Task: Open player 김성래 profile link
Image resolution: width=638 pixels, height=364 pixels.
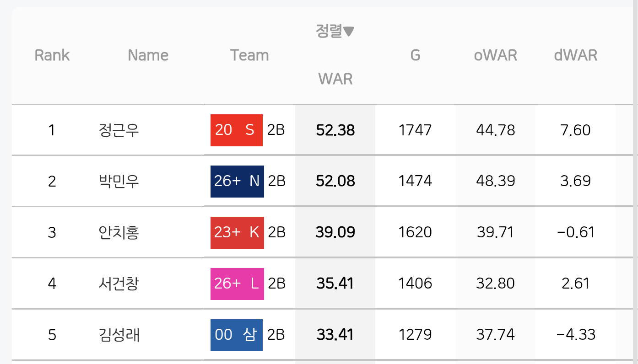Action: click(x=119, y=335)
